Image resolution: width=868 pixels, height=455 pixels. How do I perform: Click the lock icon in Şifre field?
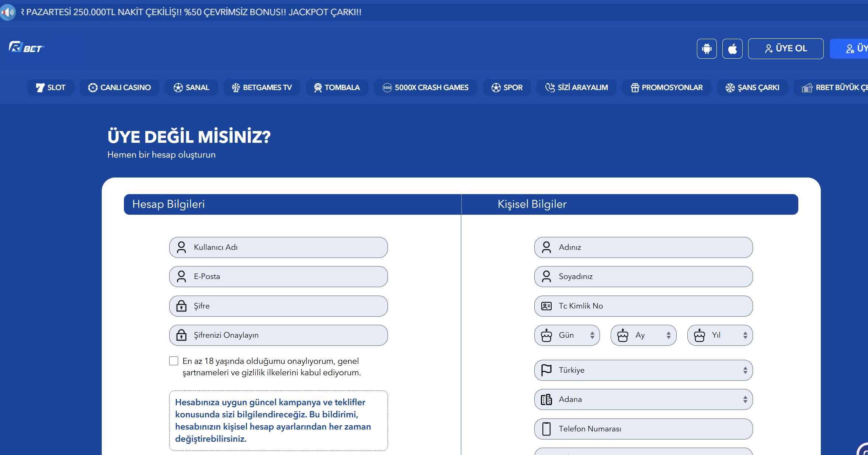pyautogui.click(x=181, y=306)
